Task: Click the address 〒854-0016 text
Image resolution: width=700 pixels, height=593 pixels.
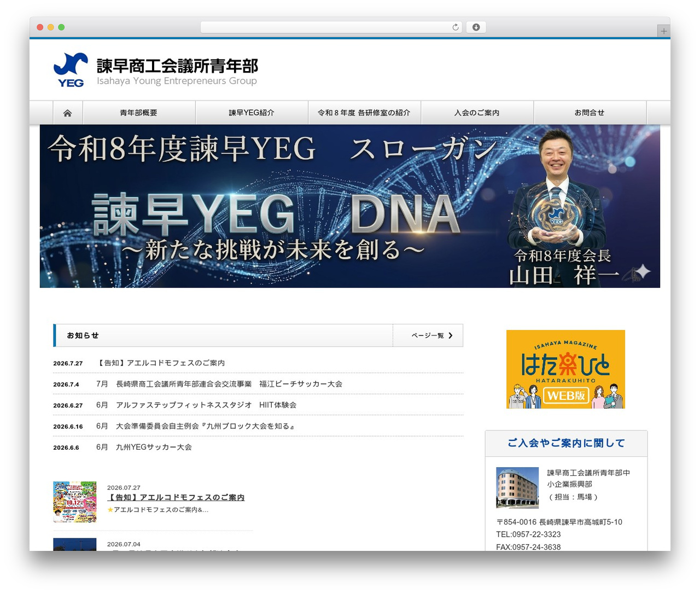Action: 559,522
